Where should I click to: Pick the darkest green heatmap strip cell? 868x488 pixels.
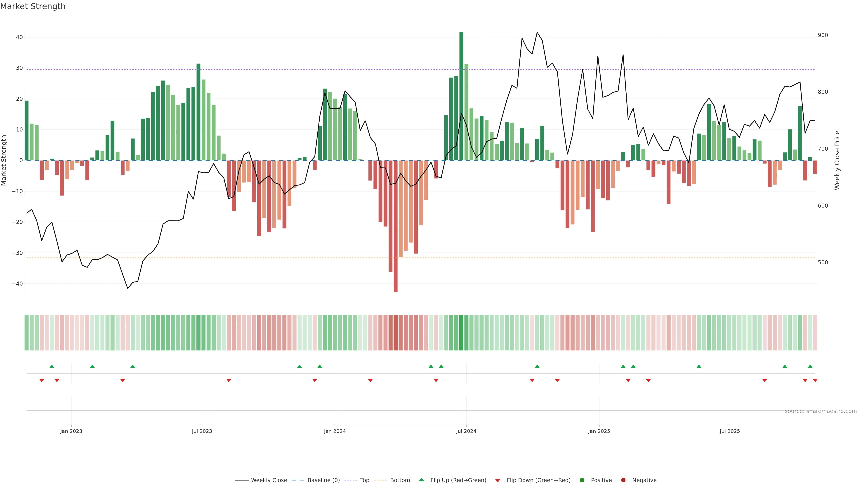point(461,333)
